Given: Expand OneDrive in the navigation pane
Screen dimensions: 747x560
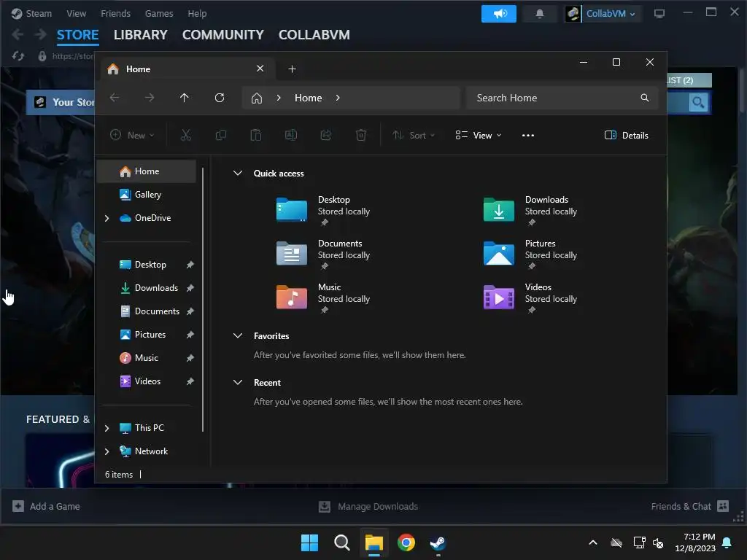Looking at the screenshot, I should tap(107, 218).
